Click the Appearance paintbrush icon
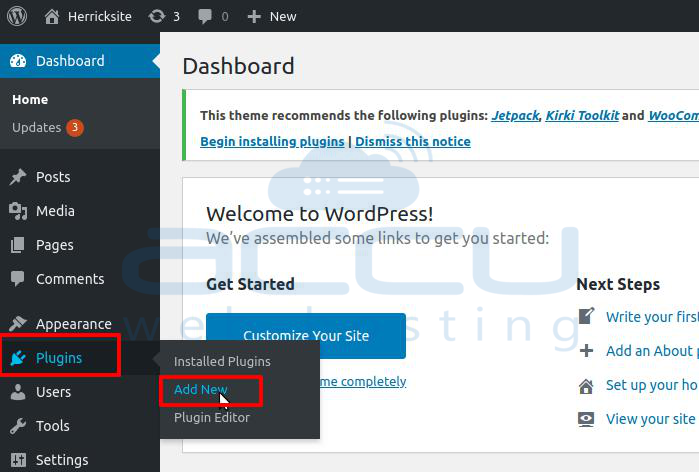The image size is (699, 472). 18,323
